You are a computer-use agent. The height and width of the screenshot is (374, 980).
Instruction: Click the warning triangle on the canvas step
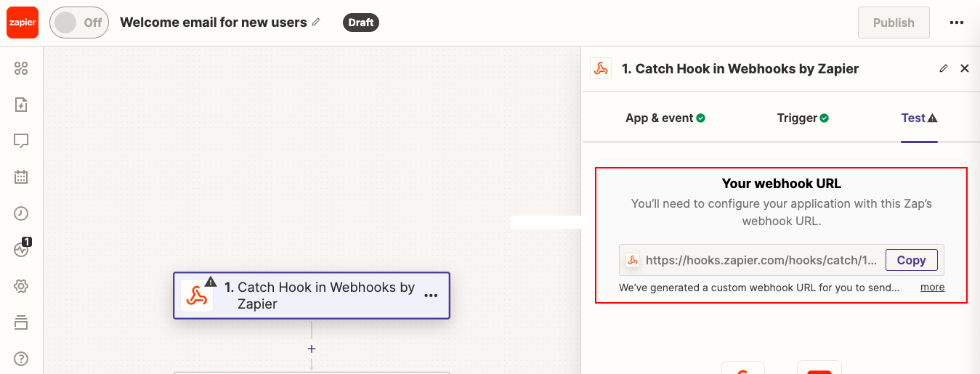click(211, 281)
